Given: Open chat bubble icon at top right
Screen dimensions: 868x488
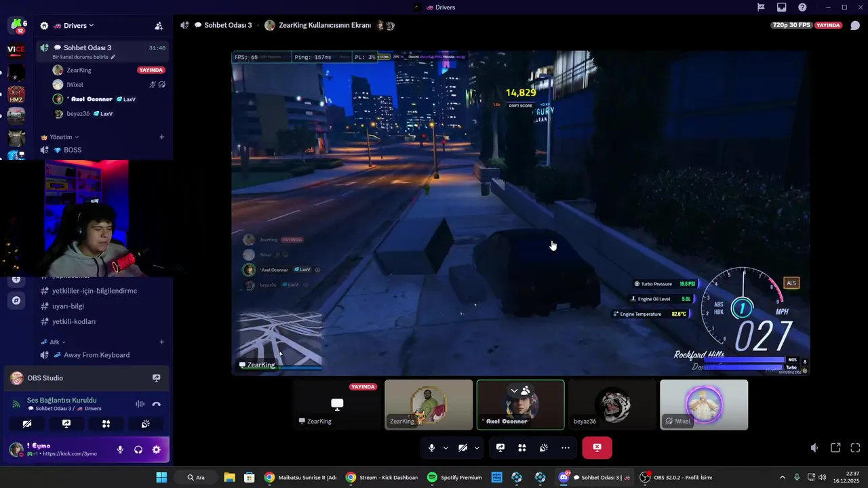Looking at the screenshot, I should (855, 26).
